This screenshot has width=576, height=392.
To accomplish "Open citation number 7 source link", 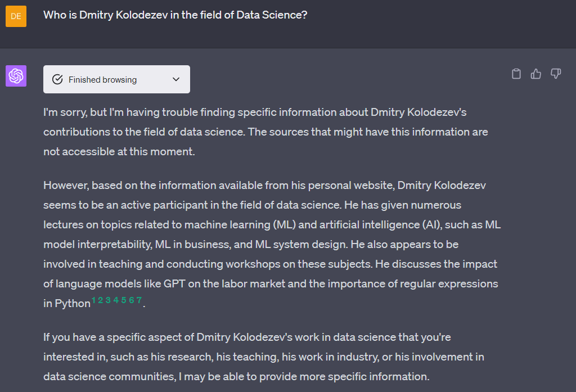I will coord(139,300).
